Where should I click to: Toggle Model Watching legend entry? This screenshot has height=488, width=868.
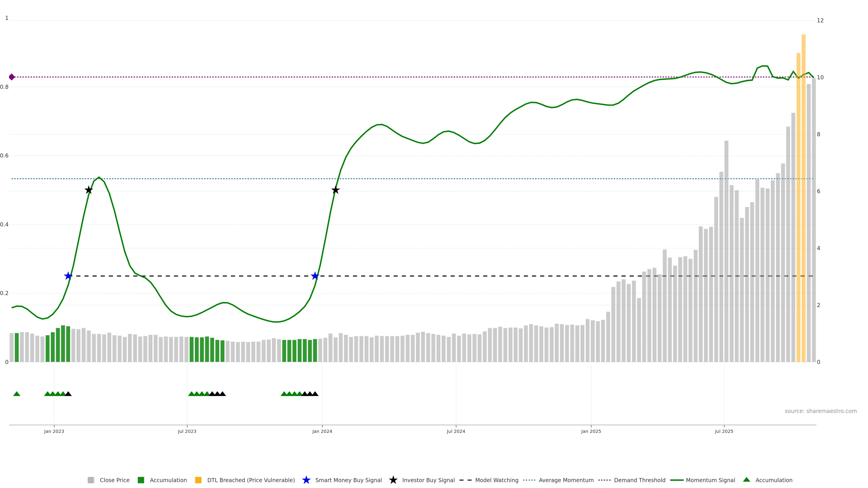496,480
